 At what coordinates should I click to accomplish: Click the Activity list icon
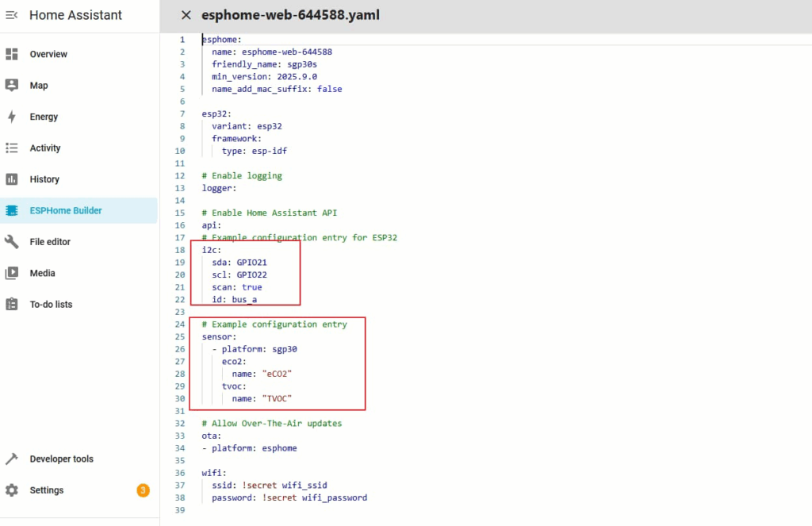pyautogui.click(x=12, y=148)
